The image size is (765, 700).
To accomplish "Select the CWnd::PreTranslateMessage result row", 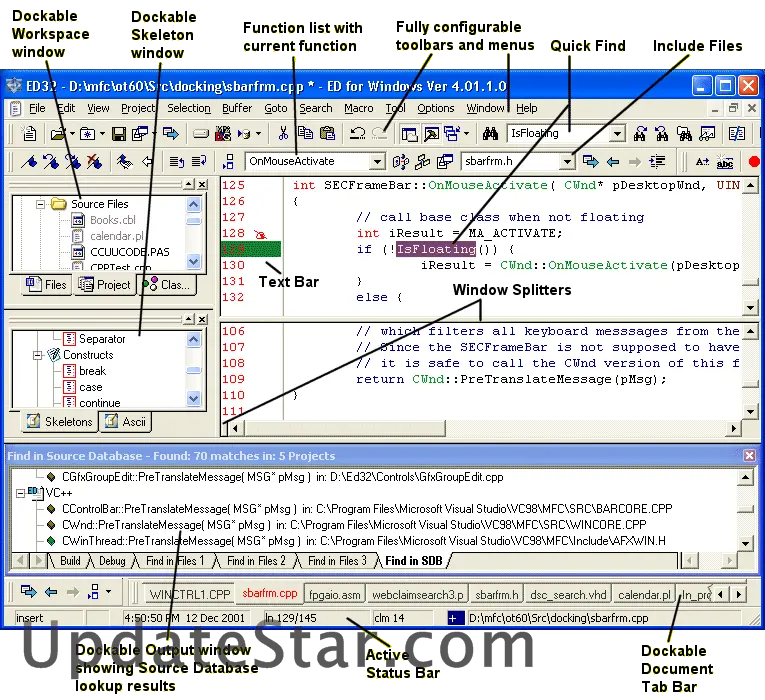I will pyautogui.click(x=354, y=525).
